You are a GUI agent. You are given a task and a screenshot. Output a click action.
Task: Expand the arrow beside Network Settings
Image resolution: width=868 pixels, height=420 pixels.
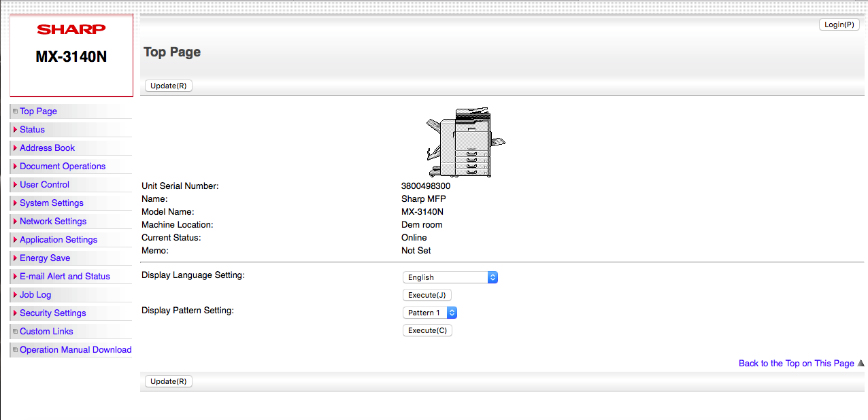15,221
